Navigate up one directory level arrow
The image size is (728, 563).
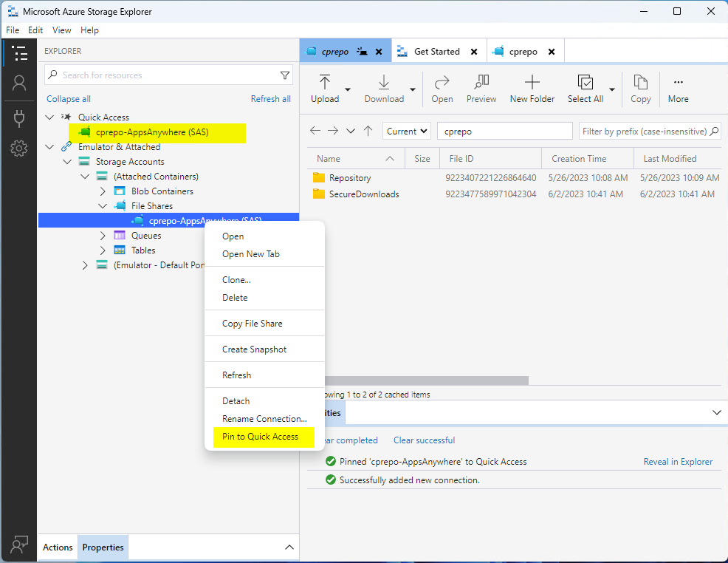pyautogui.click(x=368, y=131)
